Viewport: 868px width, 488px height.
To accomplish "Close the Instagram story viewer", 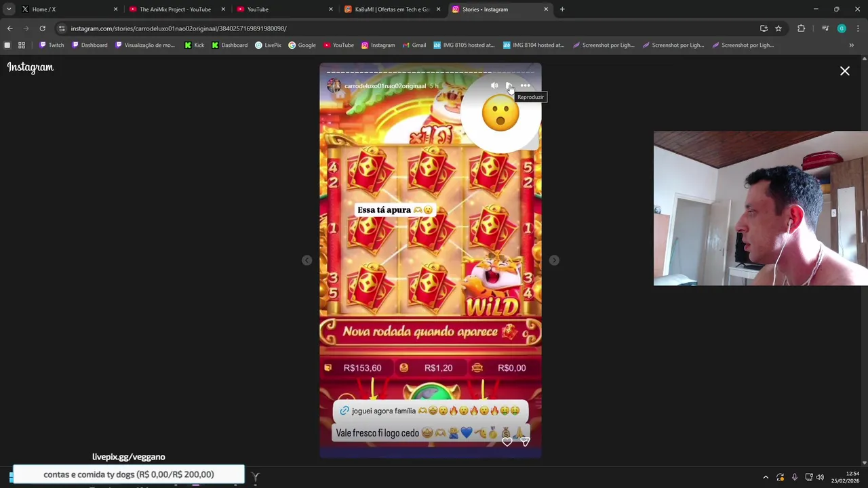I will coord(845,70).
